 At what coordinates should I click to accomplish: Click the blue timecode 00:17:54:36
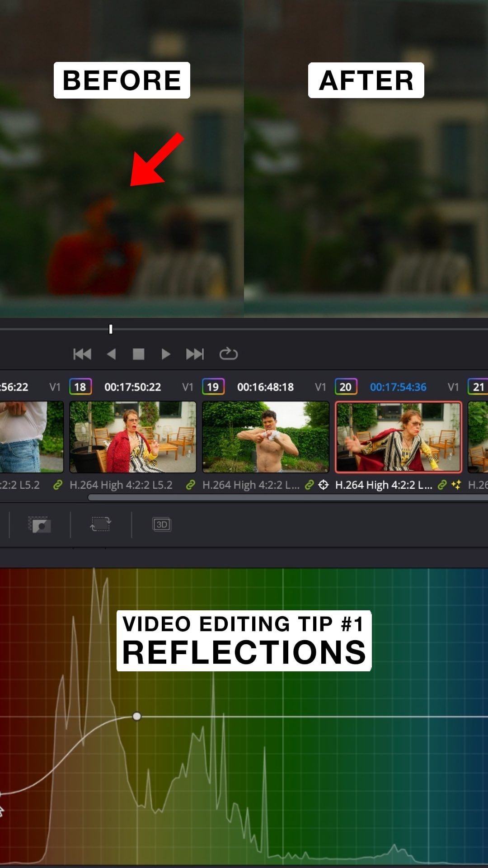pyautogui.click(x=398, y=387)
